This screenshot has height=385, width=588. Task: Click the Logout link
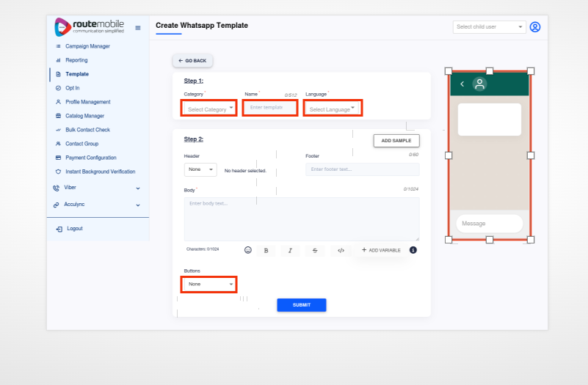point(75,229)
